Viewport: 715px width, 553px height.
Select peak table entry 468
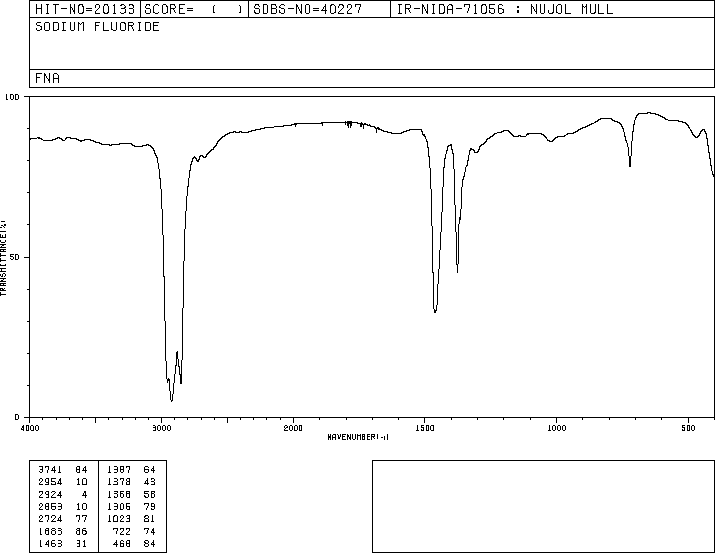122,543
